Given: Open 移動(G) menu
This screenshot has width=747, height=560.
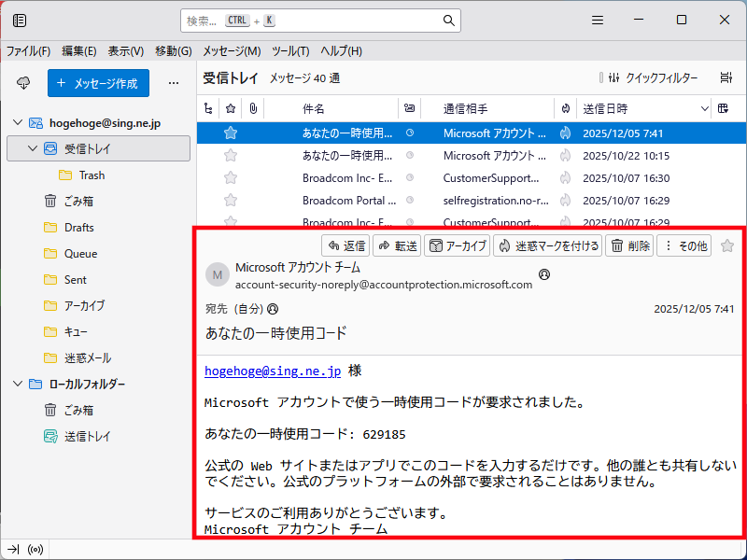Looking at the screenshot, I should pos(174,51).
